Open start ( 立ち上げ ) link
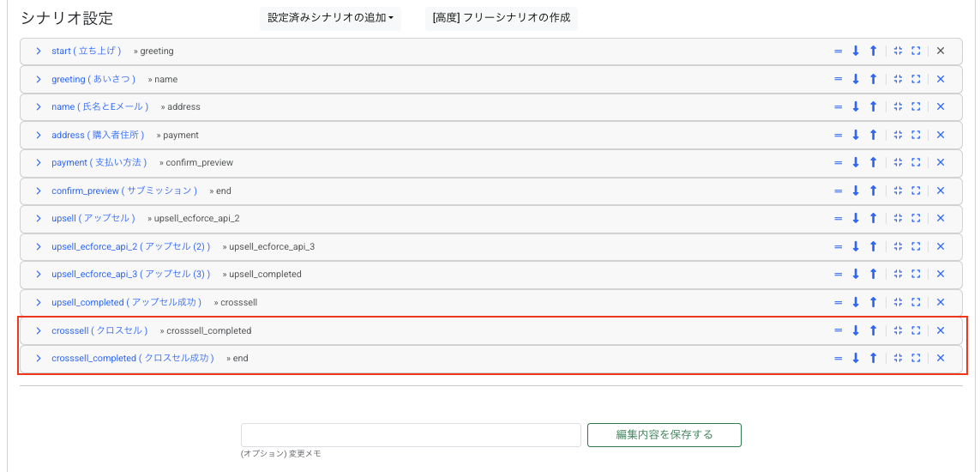The height and width of the screenshot is (472, 980). (87, 51)
